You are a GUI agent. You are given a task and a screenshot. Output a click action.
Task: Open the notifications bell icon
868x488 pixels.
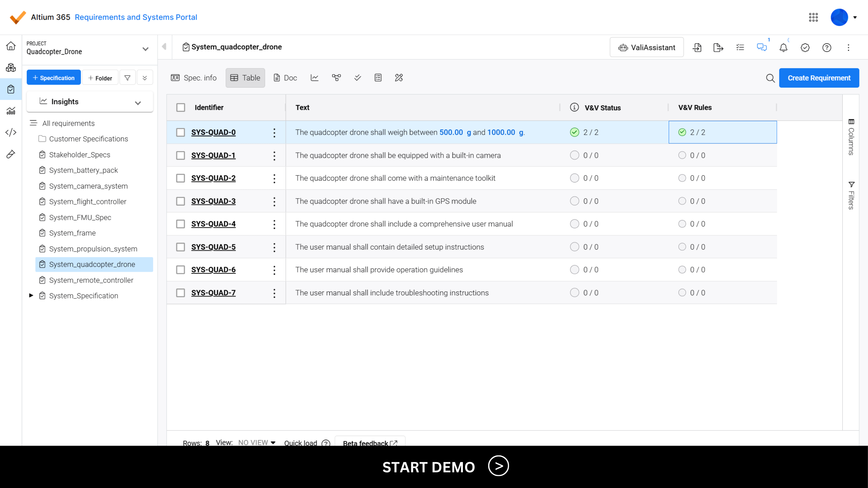[783, 48]
